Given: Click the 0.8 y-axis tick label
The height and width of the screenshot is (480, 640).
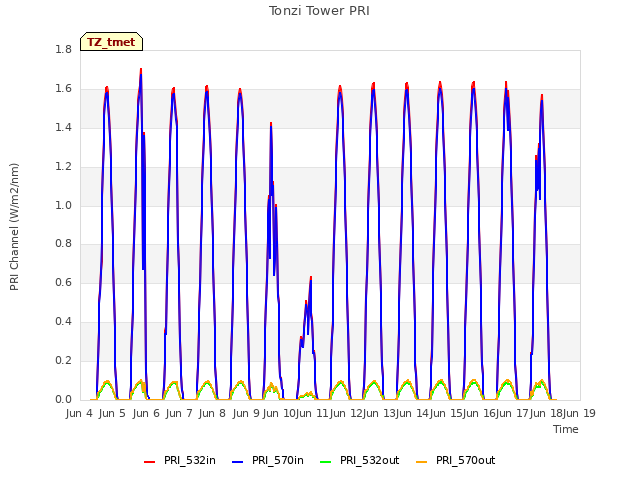Looking at the screenshot, I should click(x=63, y=244).
